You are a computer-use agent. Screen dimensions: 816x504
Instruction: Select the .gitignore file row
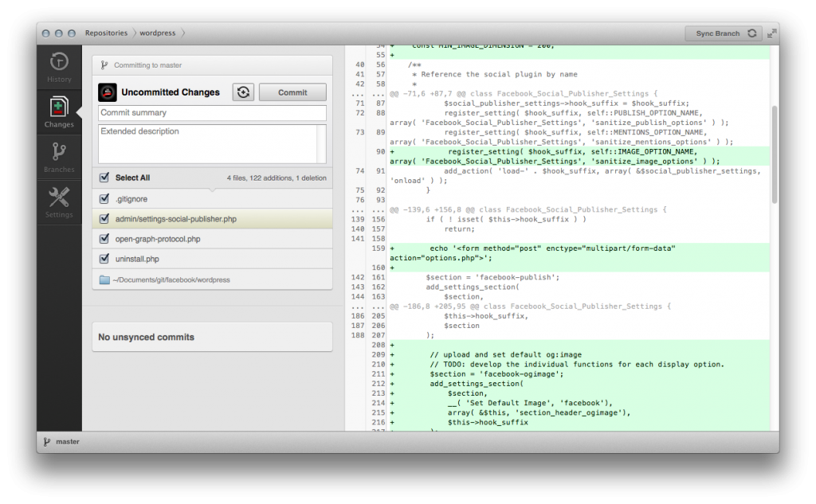212,199
